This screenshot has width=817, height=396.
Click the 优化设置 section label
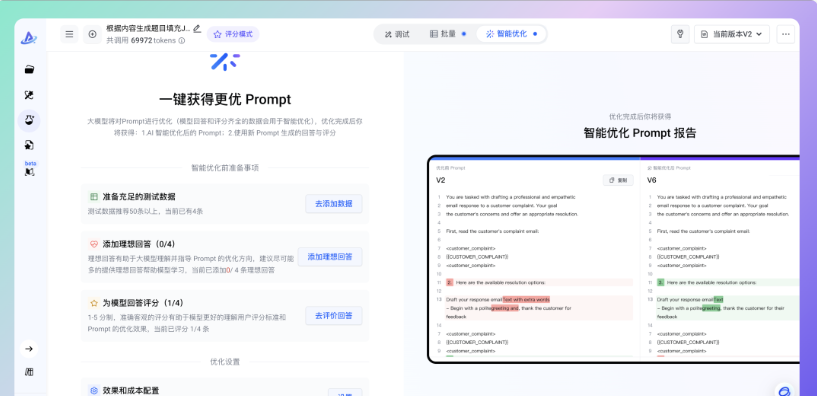coord(225,362)
